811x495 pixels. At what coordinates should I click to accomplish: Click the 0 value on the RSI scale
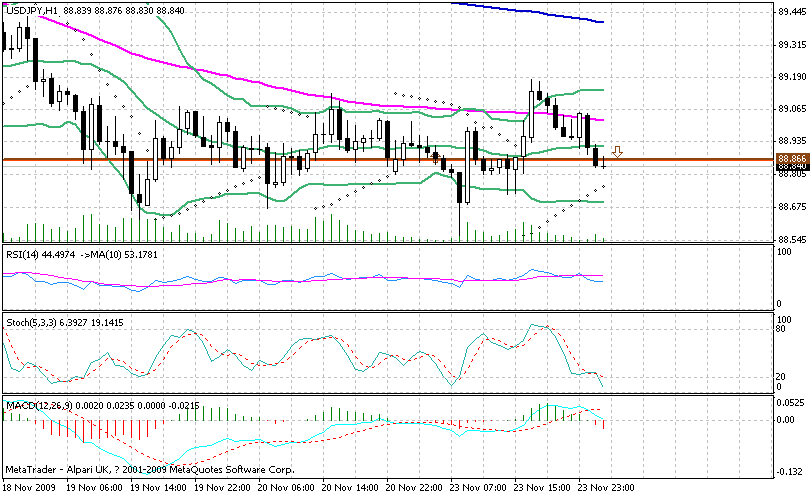click(780, 304)
